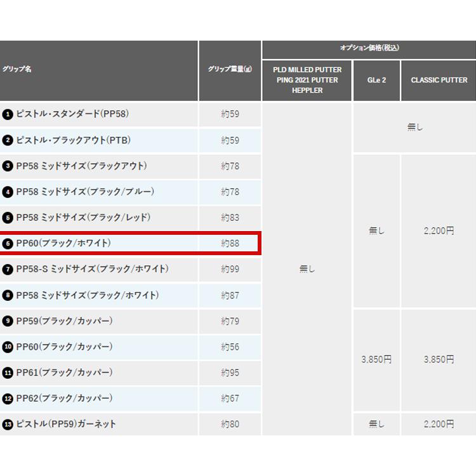Select the number 13 badge for ガーネット
Viewport: 476px width, 476px height.
pos(8,424)
